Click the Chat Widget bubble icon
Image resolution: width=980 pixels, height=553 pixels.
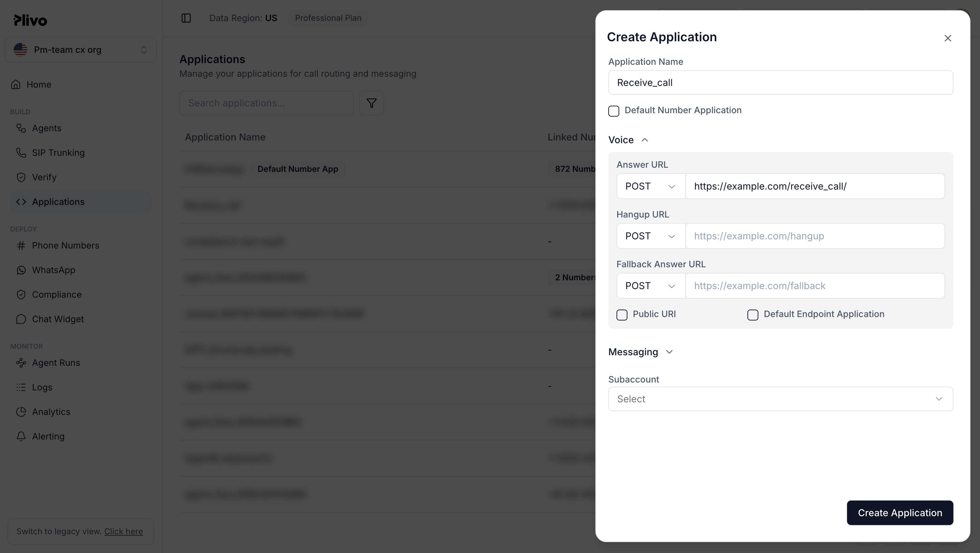pos(21,319)
